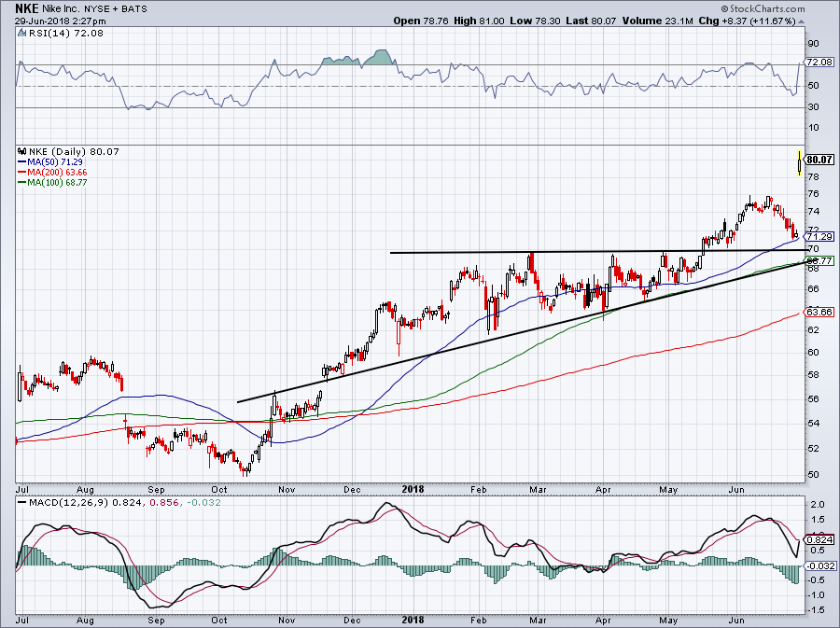Click the green up-arrow beside the Chg value
This screenshot has width=840, height=628.
tap(801, 21)
